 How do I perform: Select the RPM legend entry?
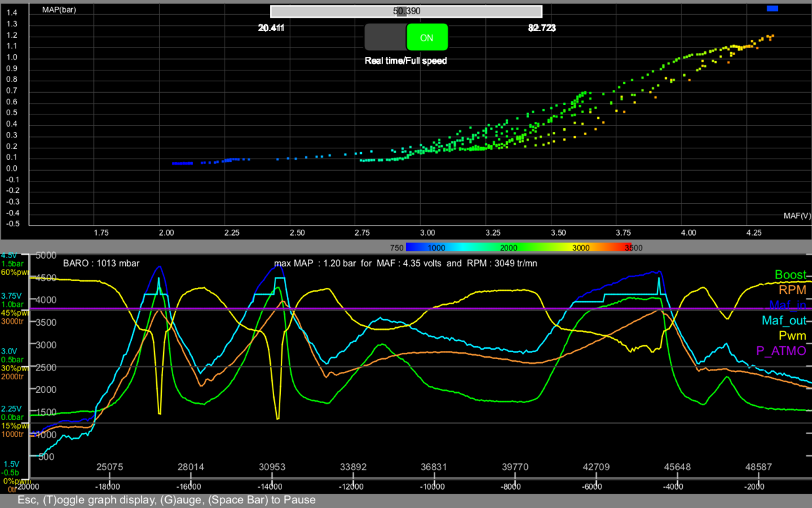pyautogui.click(x=792, y=291)
